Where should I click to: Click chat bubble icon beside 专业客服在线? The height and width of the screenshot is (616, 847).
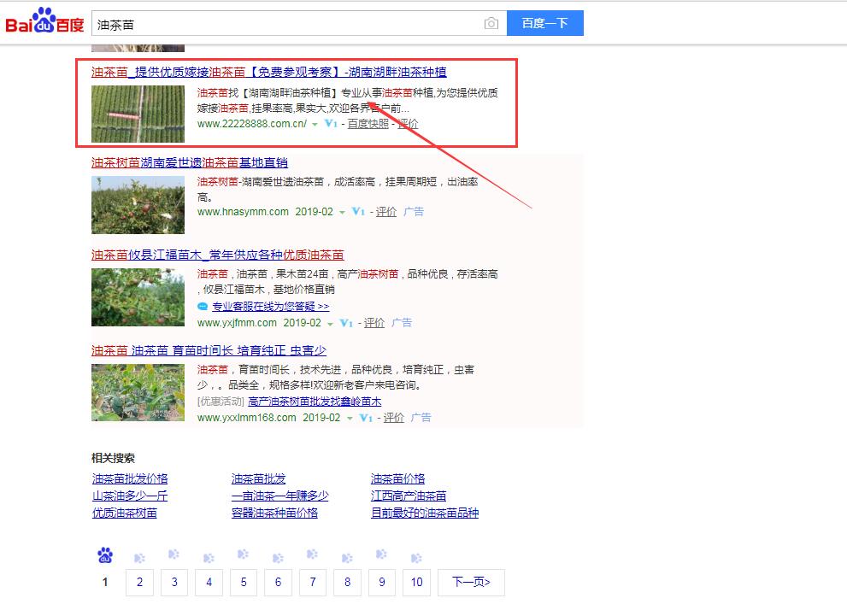pyautogui.click(x=203, y=307)
